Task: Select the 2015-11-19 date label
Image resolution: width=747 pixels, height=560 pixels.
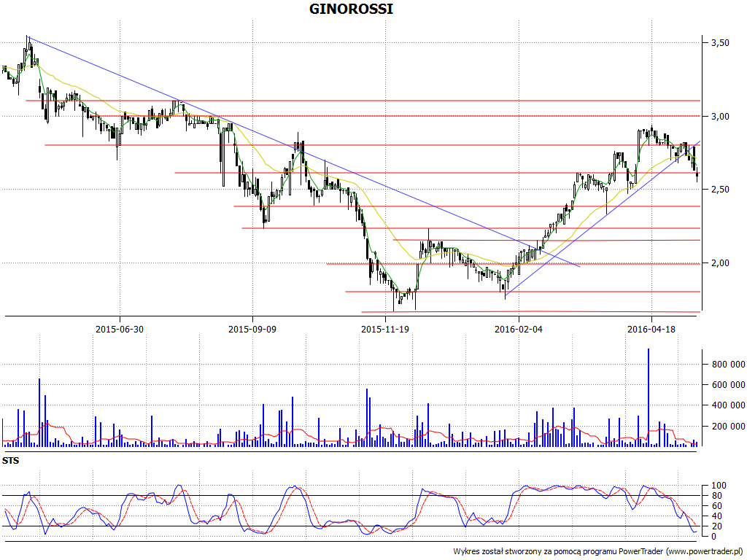Action: 385,329
